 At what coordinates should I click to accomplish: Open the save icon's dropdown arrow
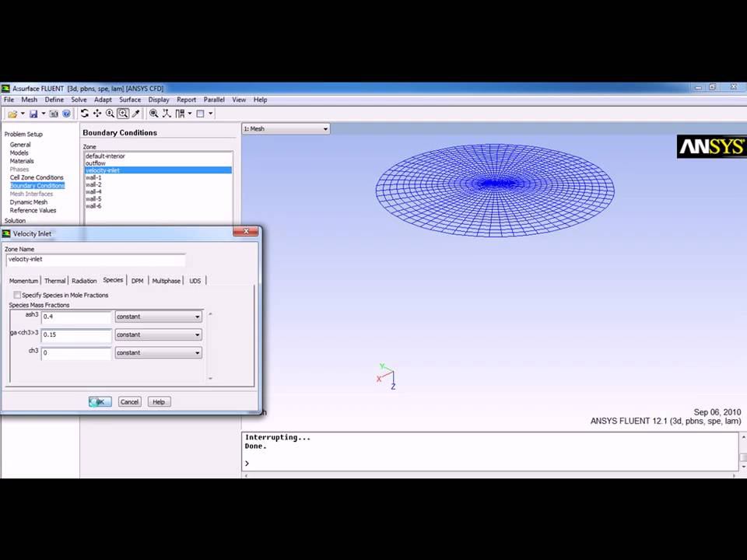[x=44, y=114]
